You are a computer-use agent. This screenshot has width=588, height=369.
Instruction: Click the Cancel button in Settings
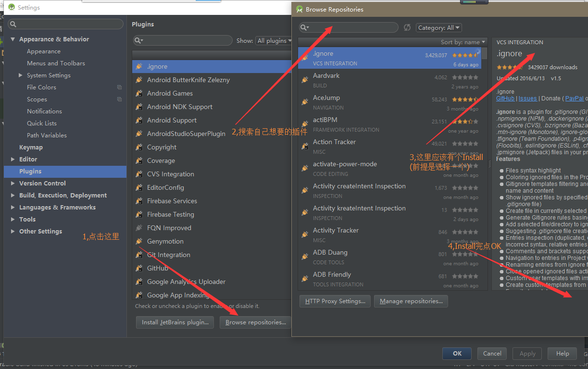click(492, 354)
